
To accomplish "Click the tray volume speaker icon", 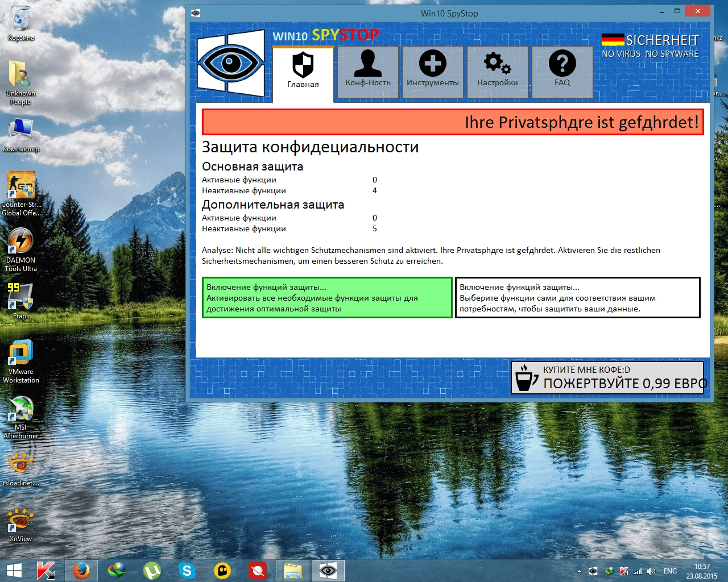I will pyautogui.click(x=651, y=571).
